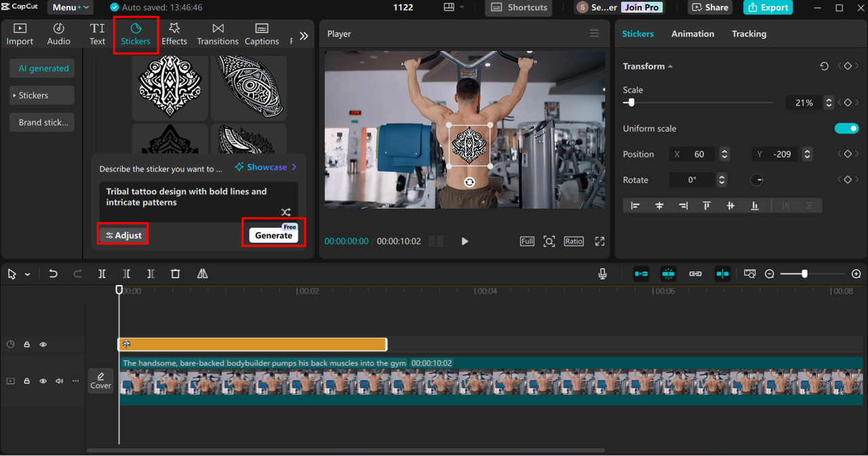
Task: Open the Brand stickers category
Action: pos(42,123)
